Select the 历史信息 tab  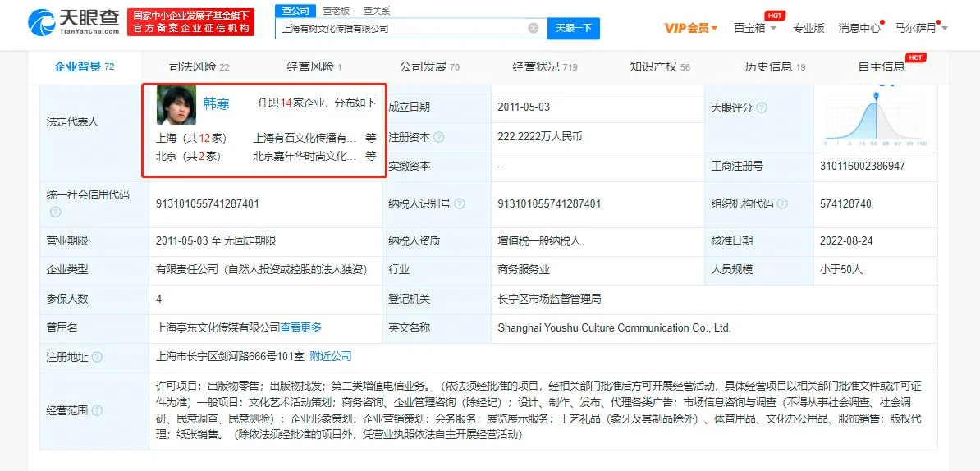coord(775,66)
